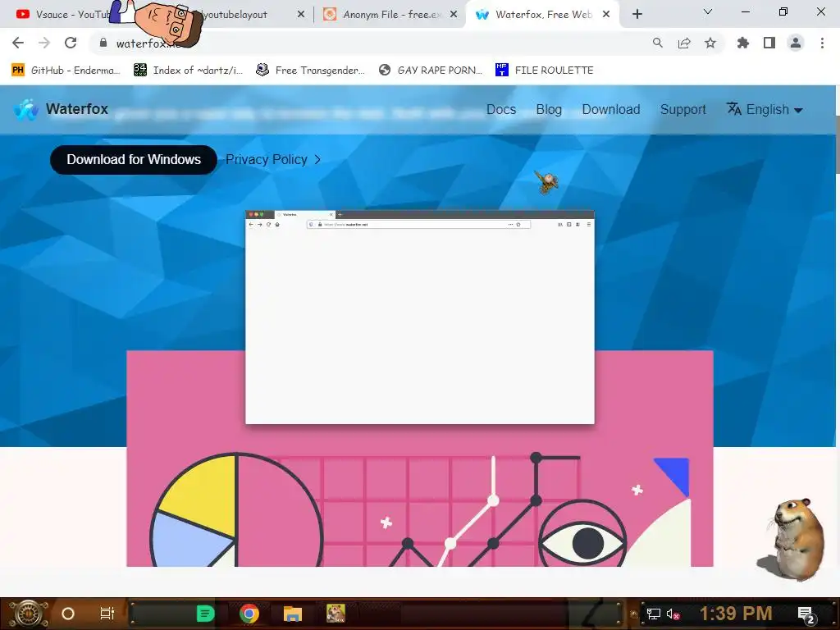Open the Privacy Policy link
This screenshot has width=840, height=630.
[273, 160]
